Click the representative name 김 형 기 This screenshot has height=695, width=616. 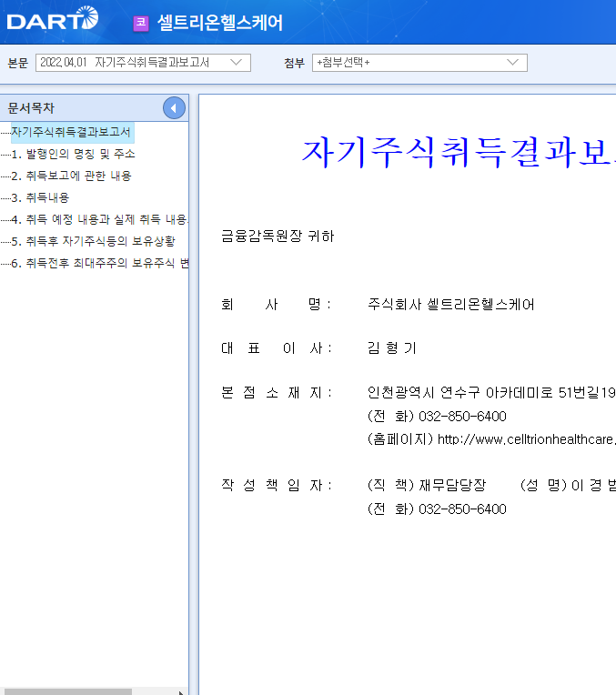click(392, 347)
